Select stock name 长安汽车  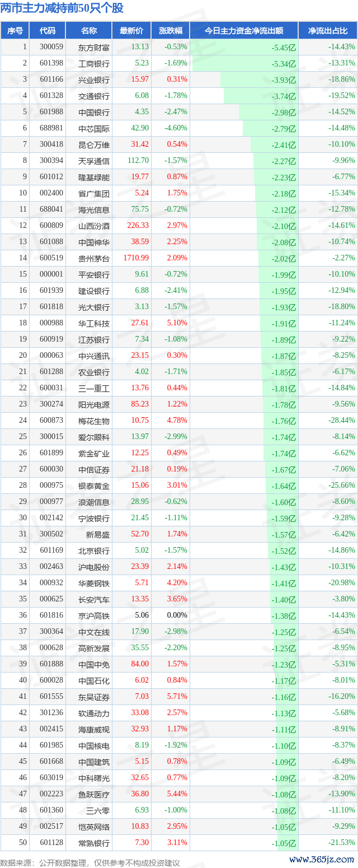(x=94, y=600)
